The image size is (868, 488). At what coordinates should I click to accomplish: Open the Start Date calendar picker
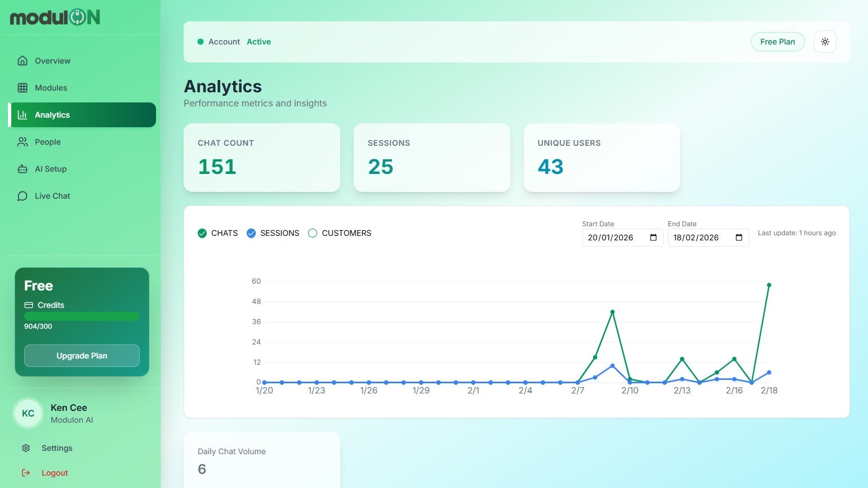[x=653, y=238]
